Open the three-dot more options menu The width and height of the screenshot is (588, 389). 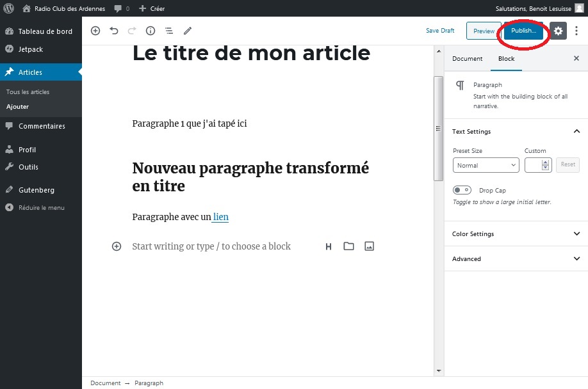pyautogui.click(x=576, y=31)
